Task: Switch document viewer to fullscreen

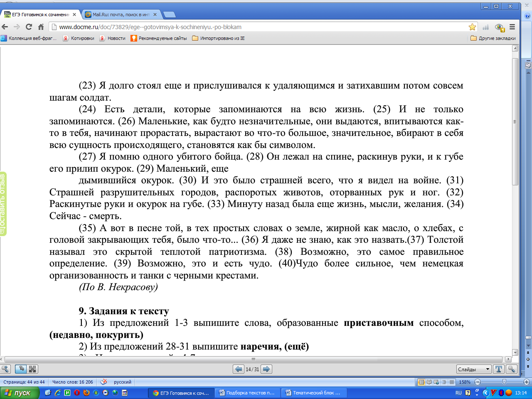Action: pyautogui.click(x=32, y=369)
